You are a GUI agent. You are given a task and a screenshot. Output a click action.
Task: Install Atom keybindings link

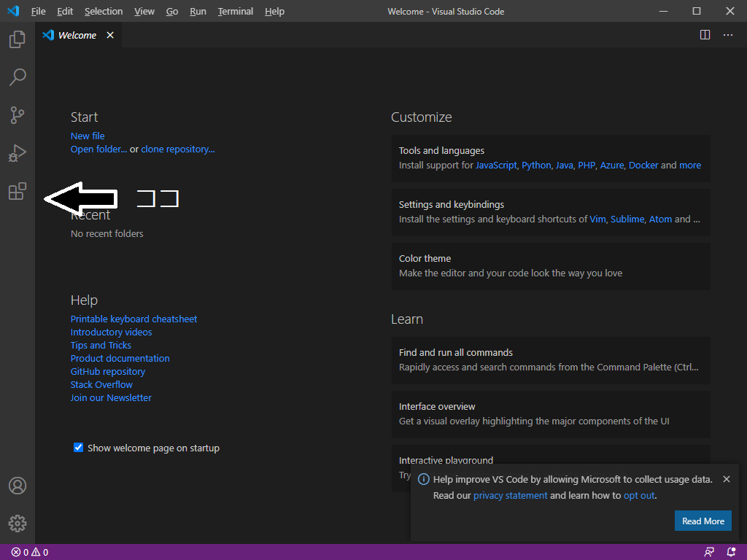pyautogui.click(x=660, y=219)
